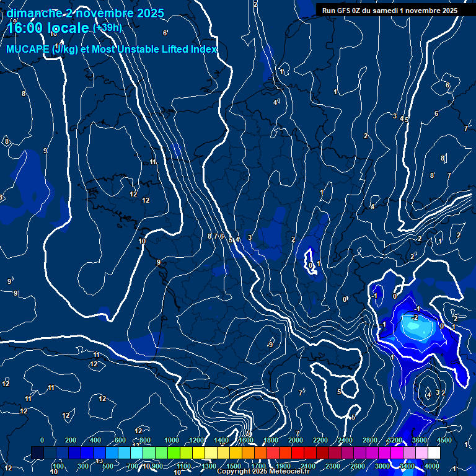476x476 pixels.
Task: Click the orange 1600–1700 legend swatch
Action: (248, 452)
